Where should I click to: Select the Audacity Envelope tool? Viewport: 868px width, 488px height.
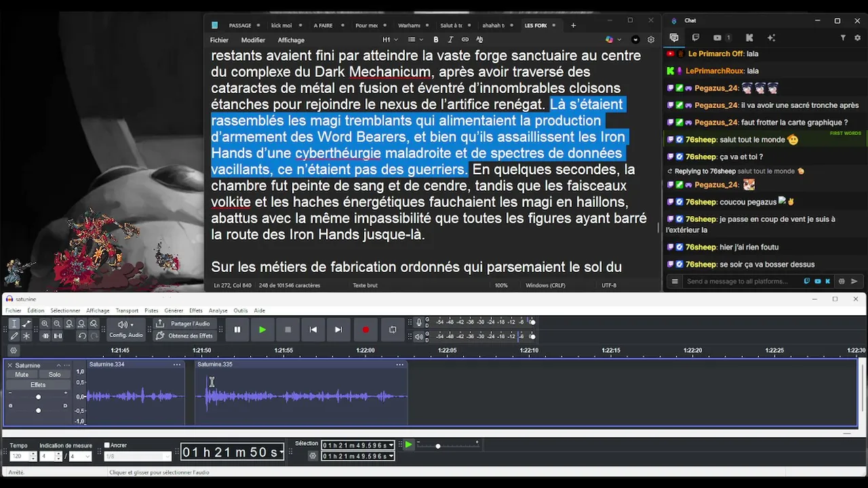(26, 324)
